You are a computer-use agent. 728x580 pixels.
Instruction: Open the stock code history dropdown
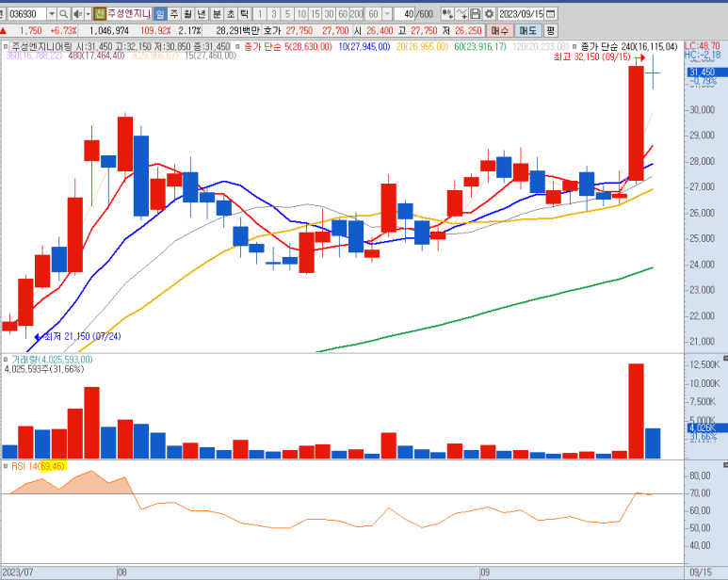52,14
